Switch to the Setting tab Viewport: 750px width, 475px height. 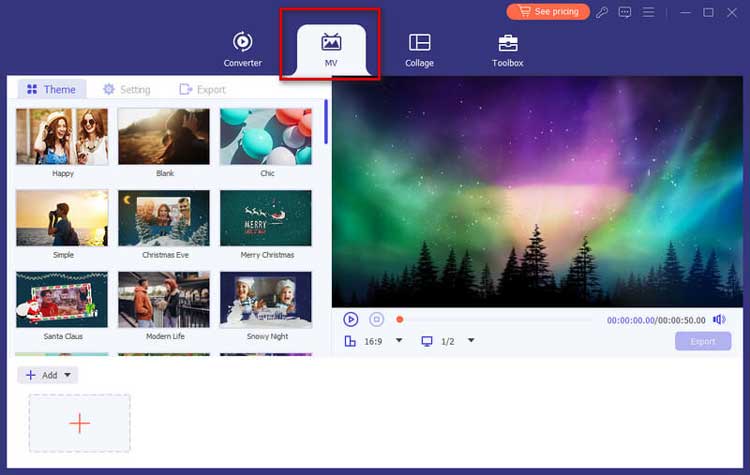point(127,89)
